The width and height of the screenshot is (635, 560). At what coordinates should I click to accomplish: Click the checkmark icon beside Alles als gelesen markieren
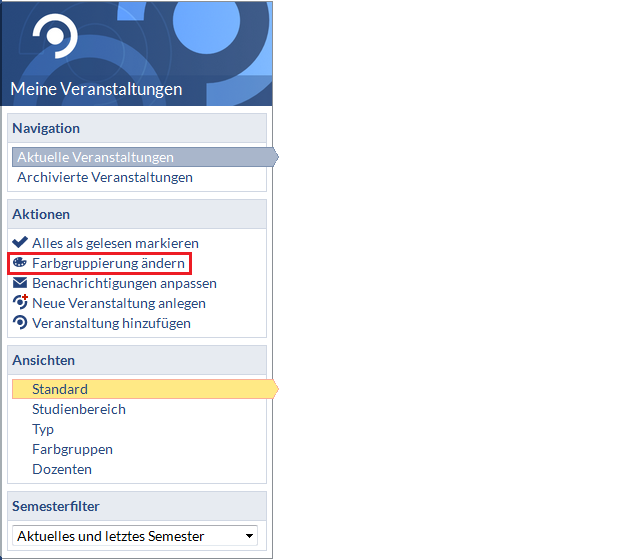(x=20, y=242)
